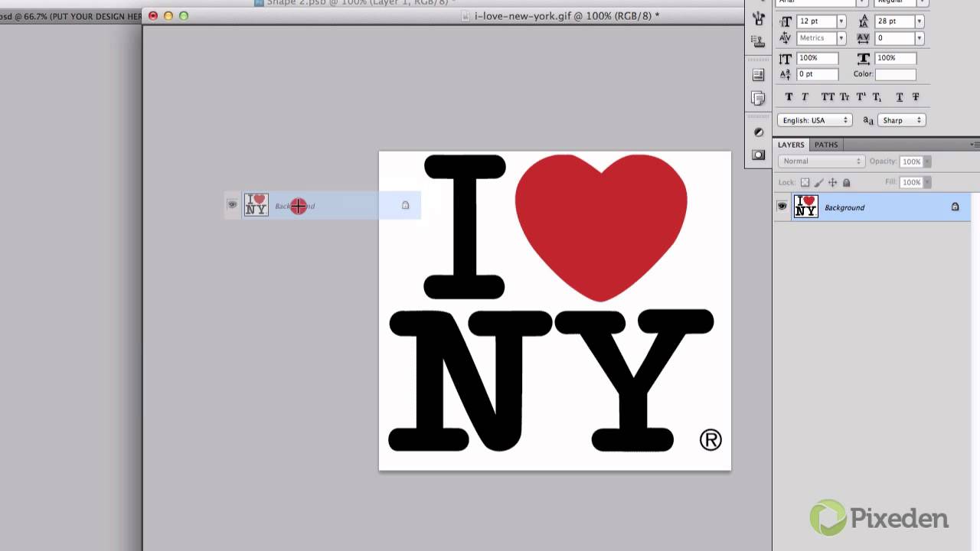The width and height of the screenshot is (980, 551).
Task: Open the English: USA language dropdown
Action: point(815,120)
